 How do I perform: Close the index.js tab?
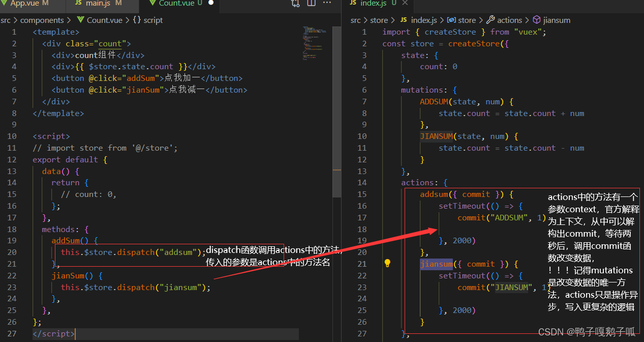pyautogui.click(x=405, y=3)
